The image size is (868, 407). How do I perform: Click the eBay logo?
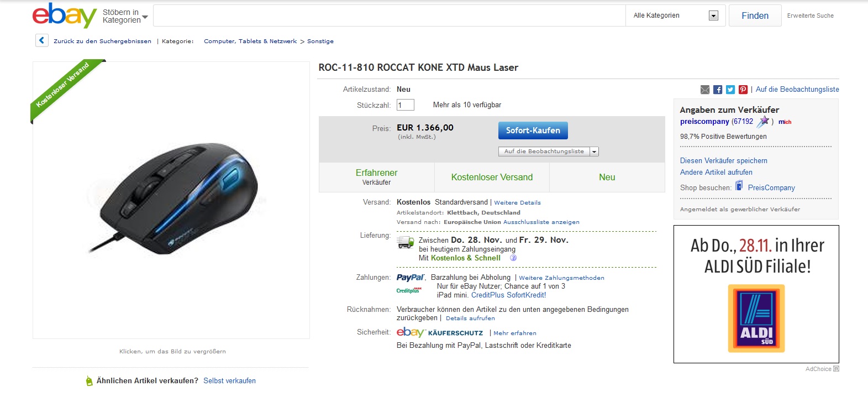coord(64,15)
